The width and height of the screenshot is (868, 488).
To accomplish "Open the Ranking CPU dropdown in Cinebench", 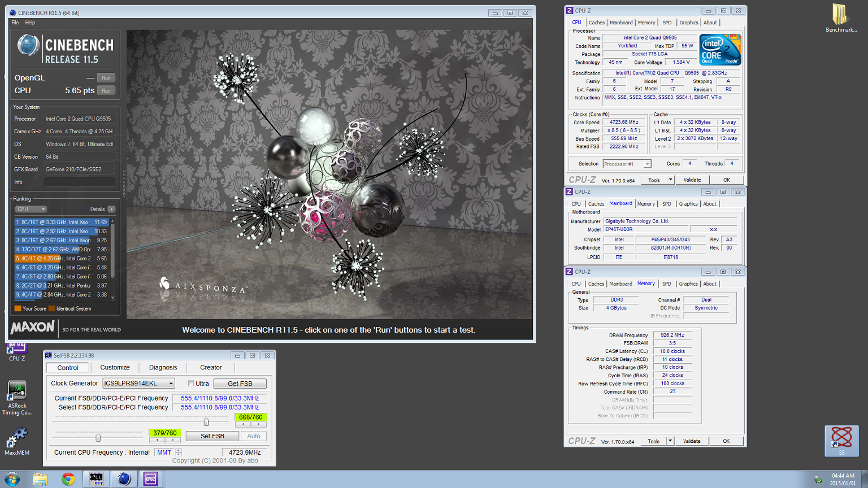I will (31, 209).
